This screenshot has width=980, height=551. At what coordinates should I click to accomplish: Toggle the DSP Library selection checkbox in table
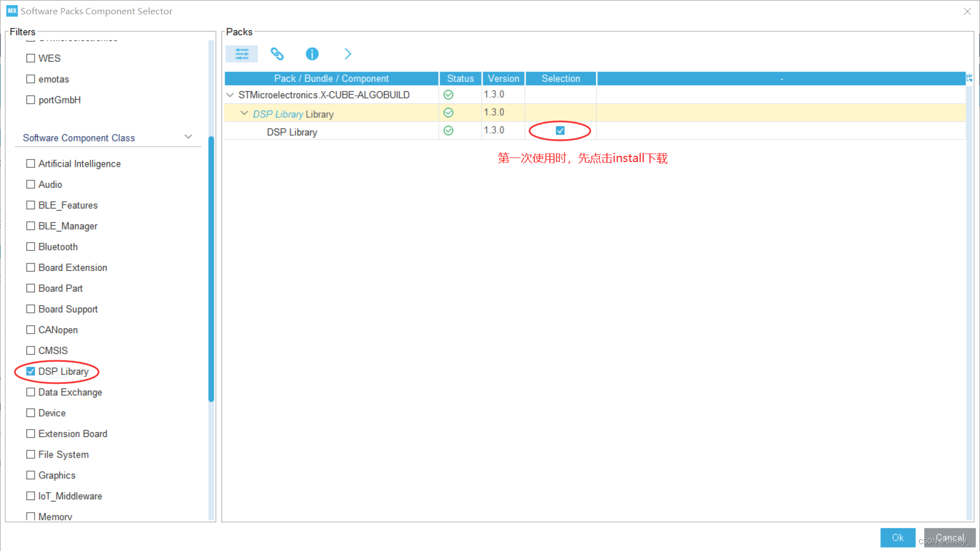click(x=559, y=131)
